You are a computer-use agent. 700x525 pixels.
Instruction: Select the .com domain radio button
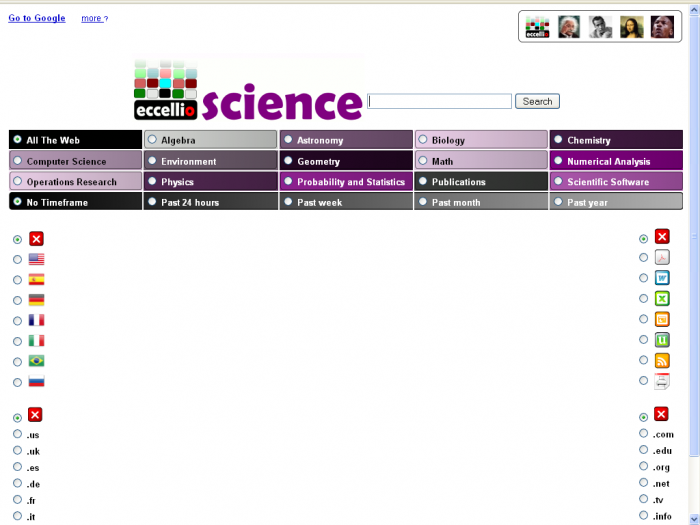click(643, 433)
